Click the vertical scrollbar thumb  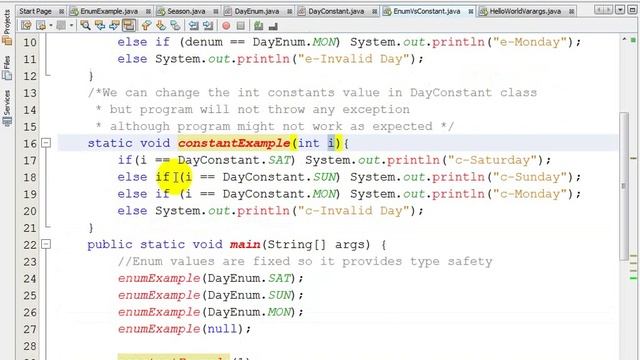pyautogui.click(x=624, y=186)
